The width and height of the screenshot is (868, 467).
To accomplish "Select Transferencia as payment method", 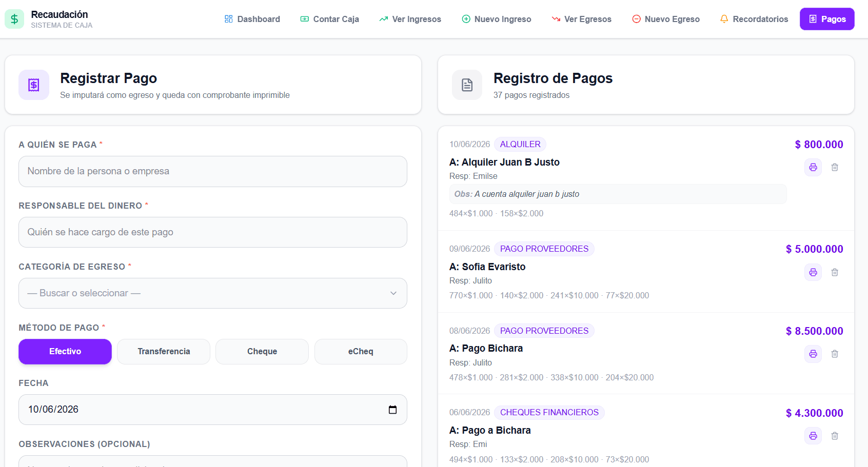I will coord(164,352).
